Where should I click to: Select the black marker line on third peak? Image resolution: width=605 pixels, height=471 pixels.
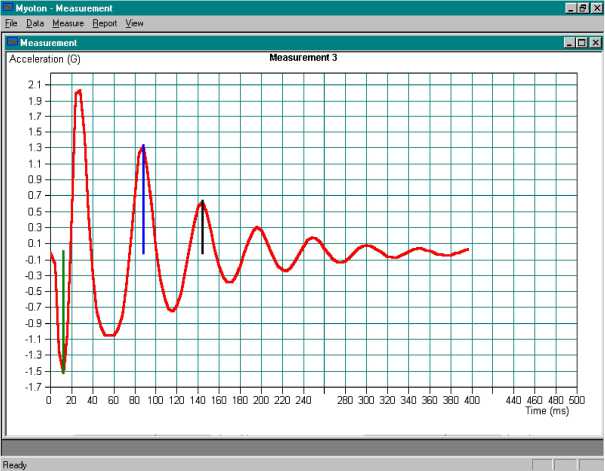[x=203, y=235]
